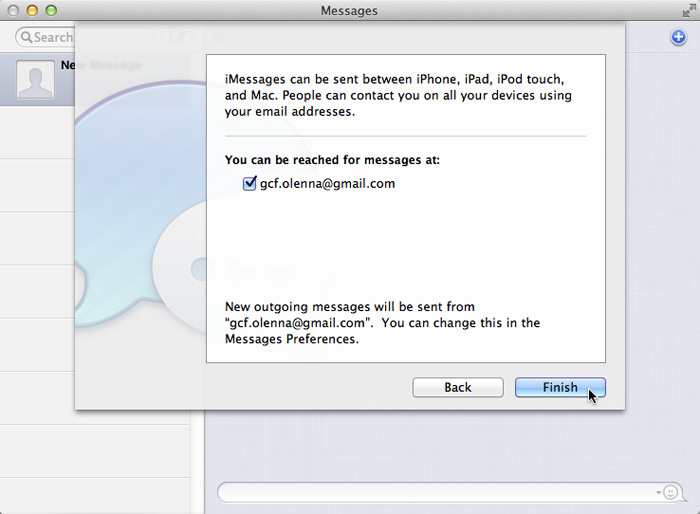Click the red close window button
Image resolution: width=700 pixels, height=514 pixels.
coord(12,10)
